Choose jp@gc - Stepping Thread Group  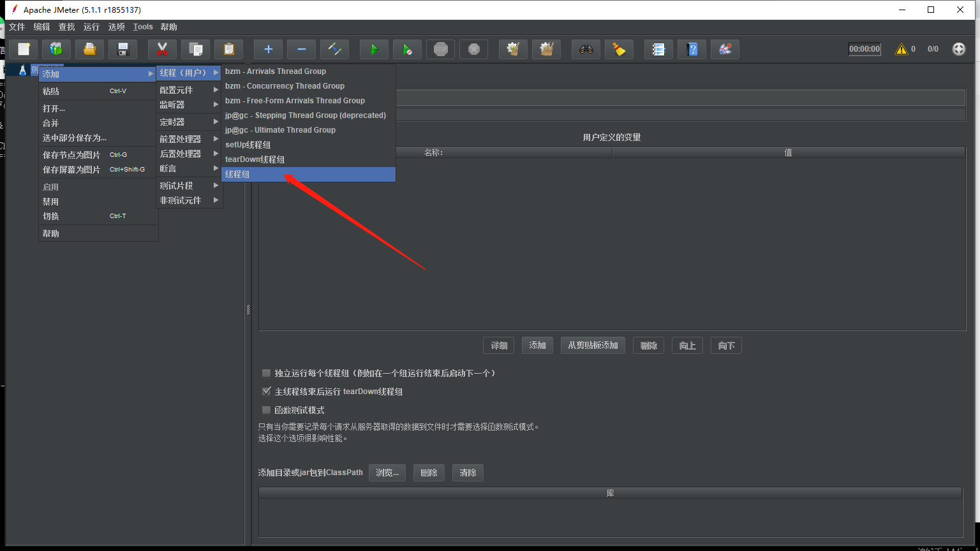click(308, 115)
